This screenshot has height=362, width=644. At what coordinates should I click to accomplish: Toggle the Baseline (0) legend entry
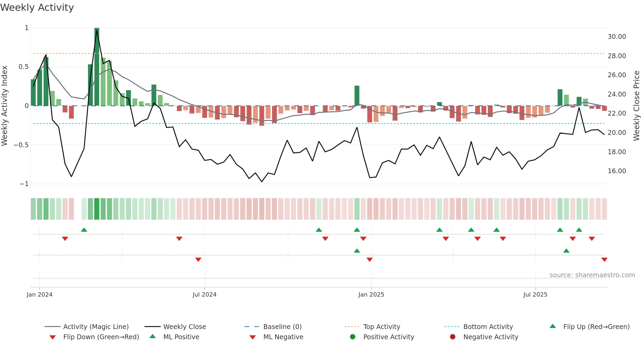click(273, 327)
